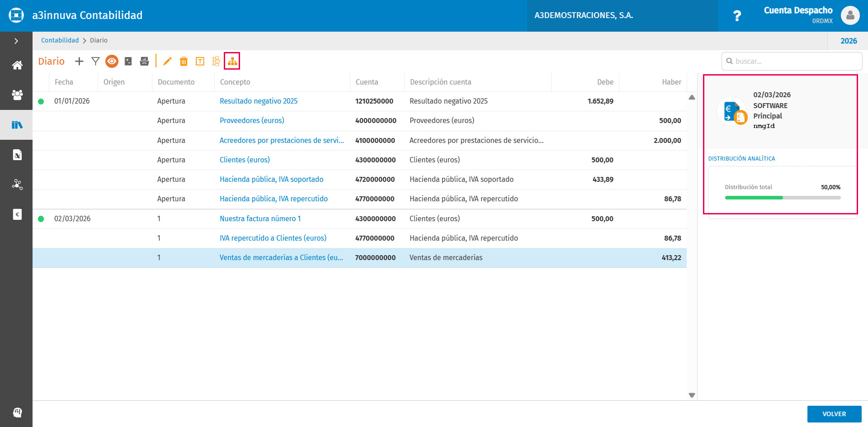Open the assistant icon at sidebar bottom

pos(17,412)
